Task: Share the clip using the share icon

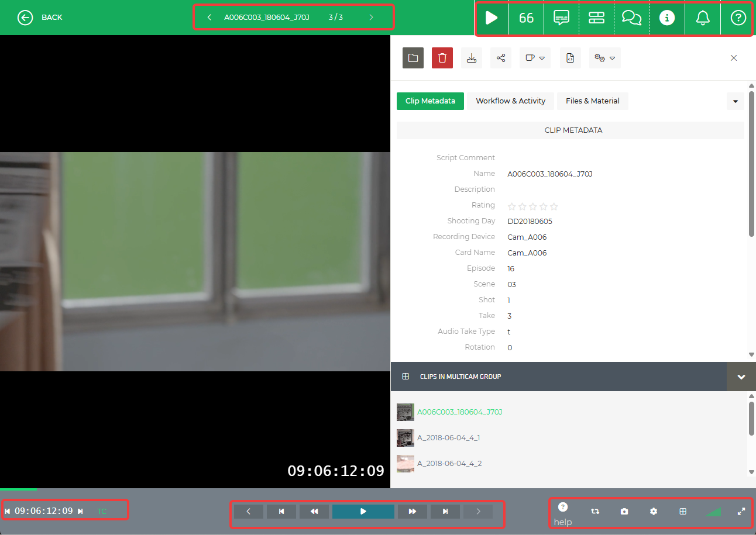Action: pos(501,58)
